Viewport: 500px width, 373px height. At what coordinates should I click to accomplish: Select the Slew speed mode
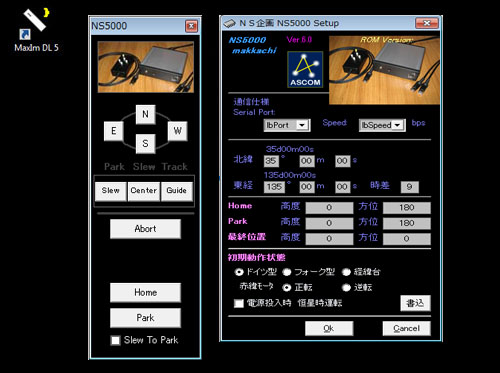tap(111, 191)
